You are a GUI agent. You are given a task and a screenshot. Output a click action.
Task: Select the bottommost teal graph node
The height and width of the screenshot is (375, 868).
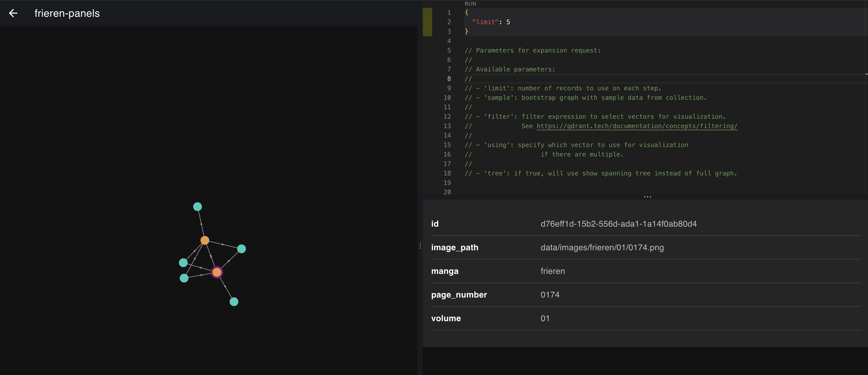click(234, 302)
